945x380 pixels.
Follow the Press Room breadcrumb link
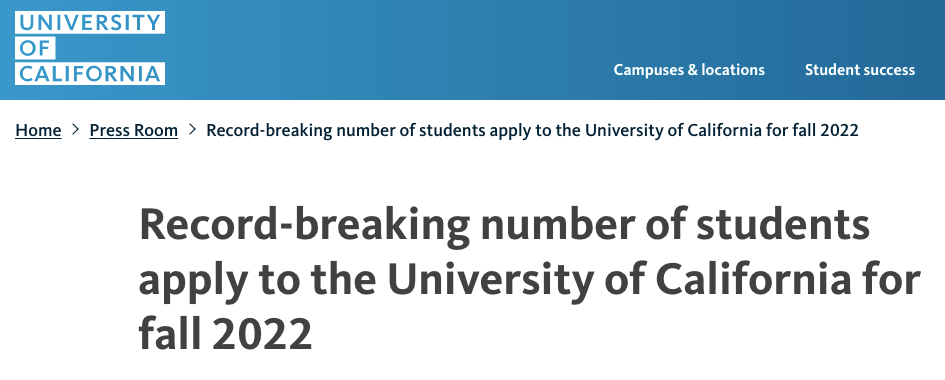point(134,130)
